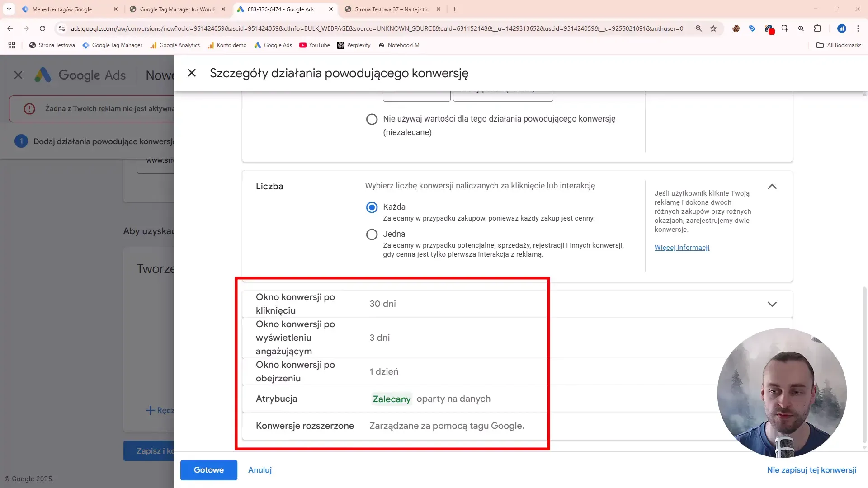Close the Menedżer tagów Google tab
The width and height of the screenshot is (868, 488).
pos(116,9)
